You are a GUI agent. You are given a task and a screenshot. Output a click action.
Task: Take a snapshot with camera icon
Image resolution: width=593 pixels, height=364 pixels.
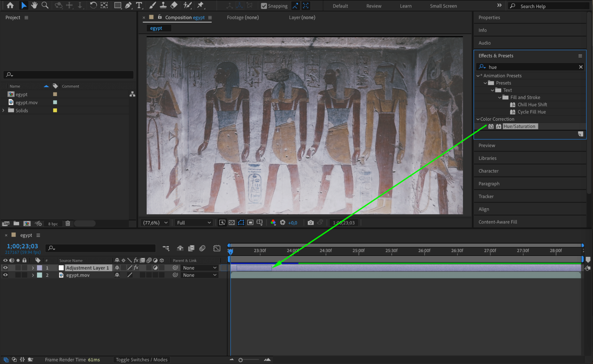click(310, 222)
